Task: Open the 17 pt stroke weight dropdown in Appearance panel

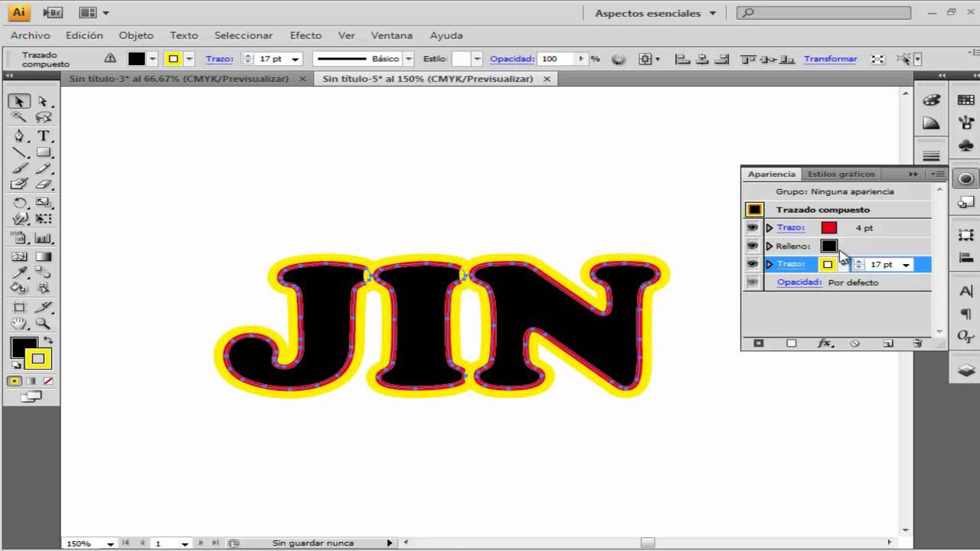Action: (x=906, y=265)
